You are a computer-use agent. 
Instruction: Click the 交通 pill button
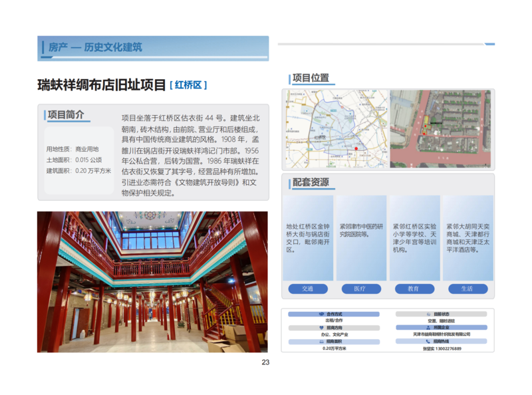click(308, 289)
